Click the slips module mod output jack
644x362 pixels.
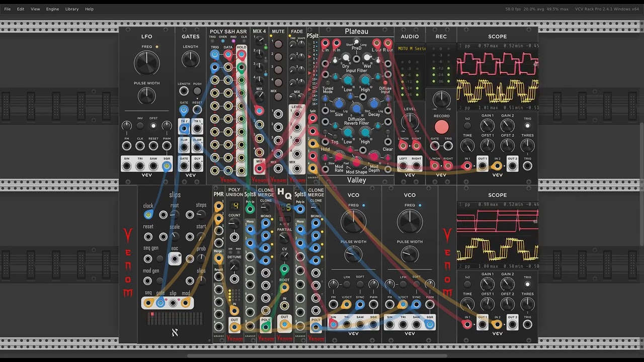tap(186, 303)
